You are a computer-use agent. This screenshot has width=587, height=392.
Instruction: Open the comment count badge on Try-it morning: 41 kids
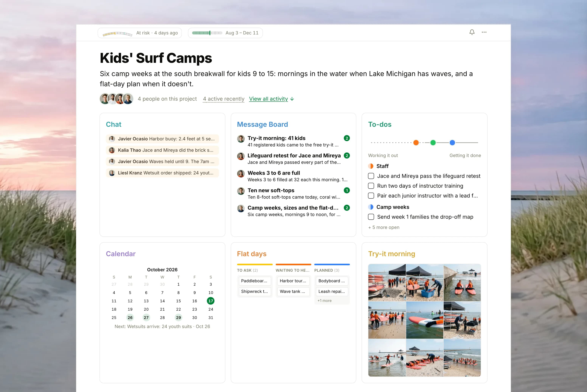click(347, 138)
